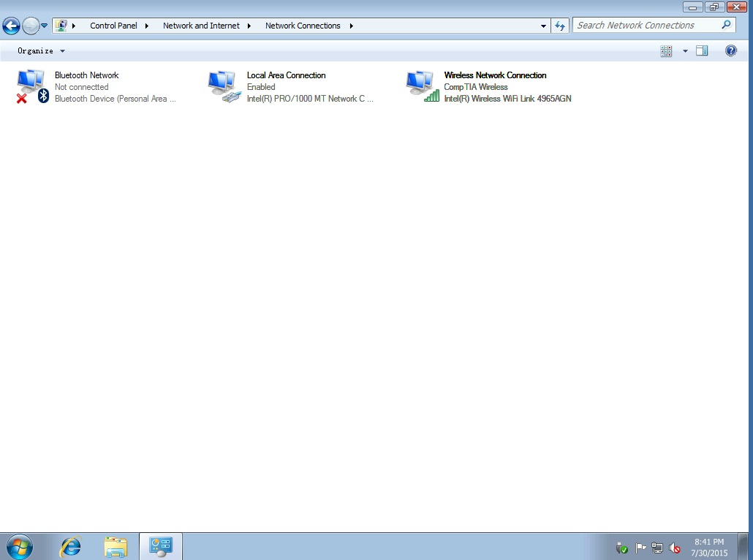
Task: Click the Back navigation button
Action: [x=11, y=26]
